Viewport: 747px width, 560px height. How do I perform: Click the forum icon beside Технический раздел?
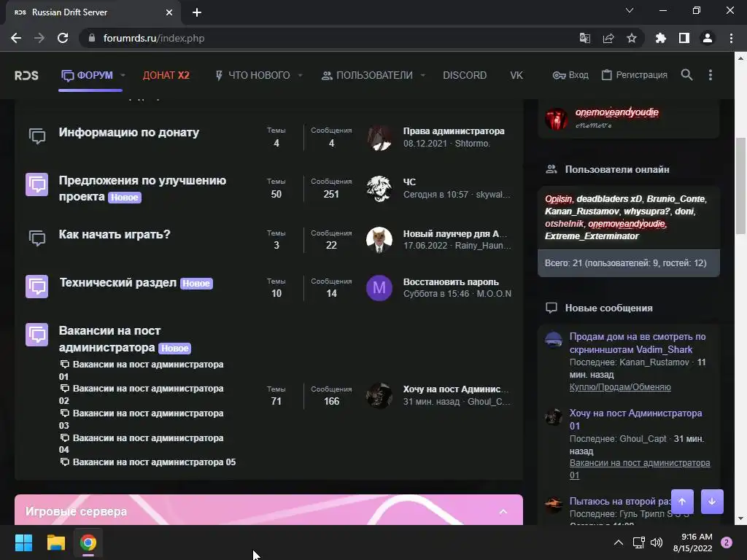pos(36,286)
